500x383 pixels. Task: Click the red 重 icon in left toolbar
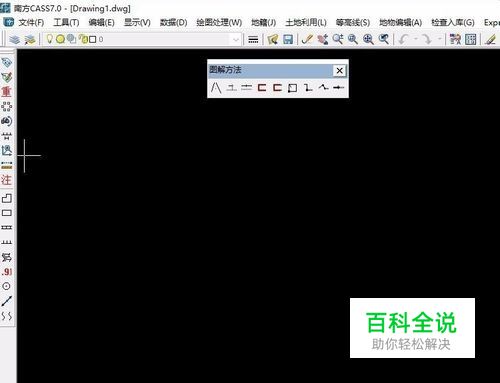point(6,92)
